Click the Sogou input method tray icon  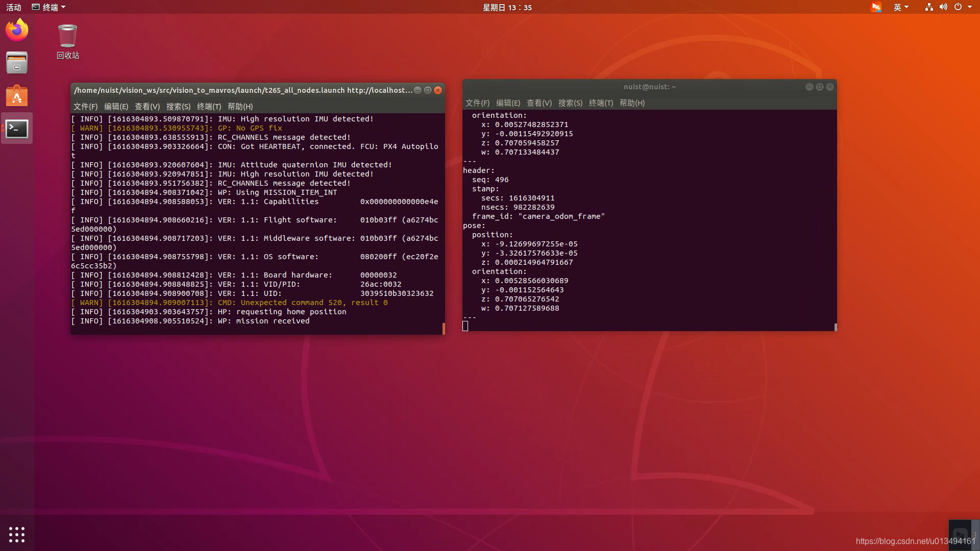pyautogui.click(x=876, y=7)
